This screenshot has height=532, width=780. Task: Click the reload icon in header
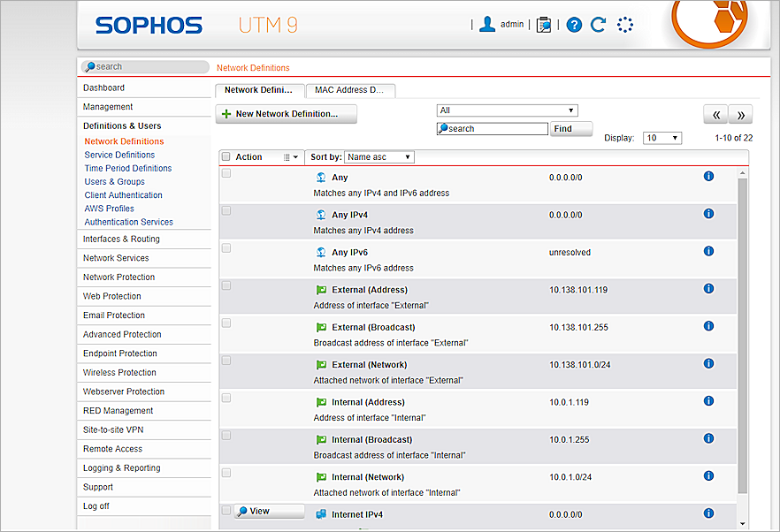tap(599, 25)
